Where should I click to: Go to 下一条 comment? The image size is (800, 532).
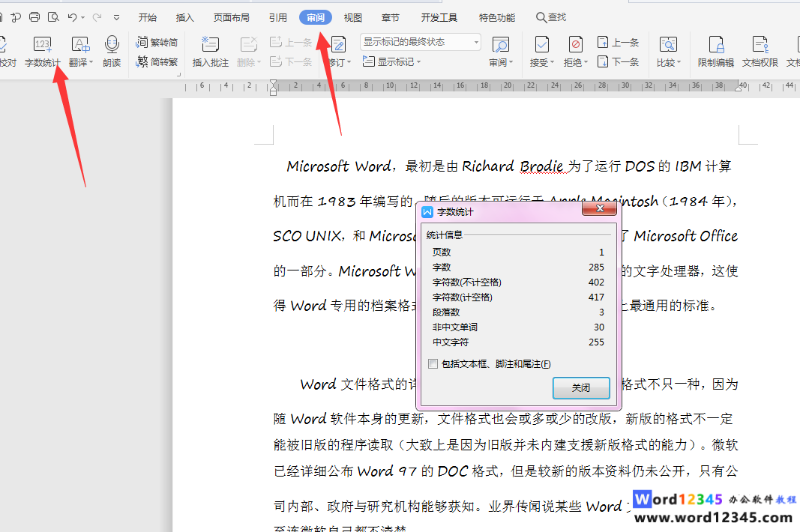coord(291,62)
